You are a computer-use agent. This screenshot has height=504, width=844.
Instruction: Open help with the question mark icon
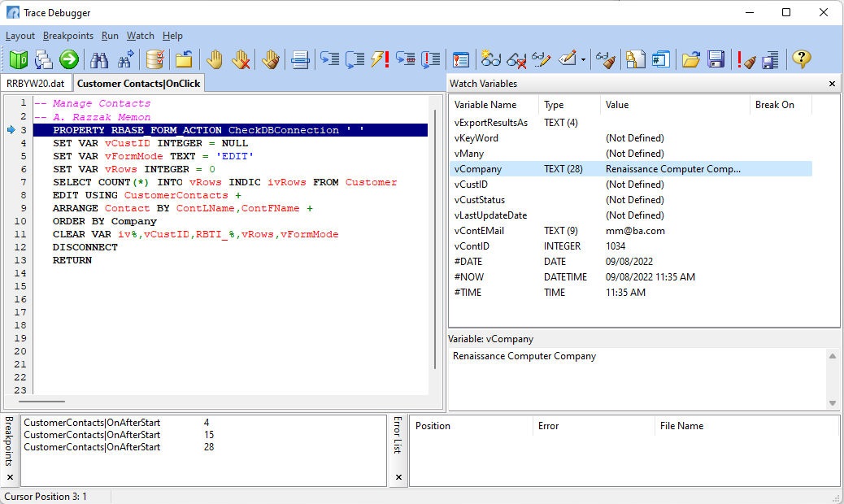click(802, 59)
